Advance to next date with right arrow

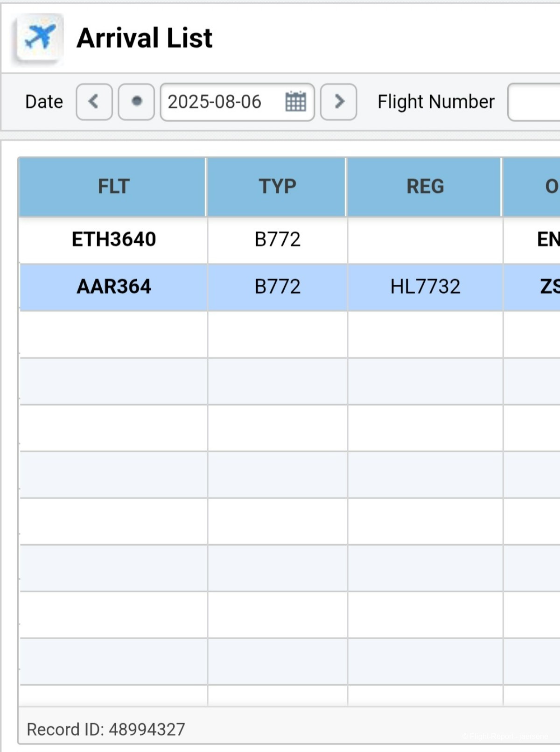click(339, 102)
